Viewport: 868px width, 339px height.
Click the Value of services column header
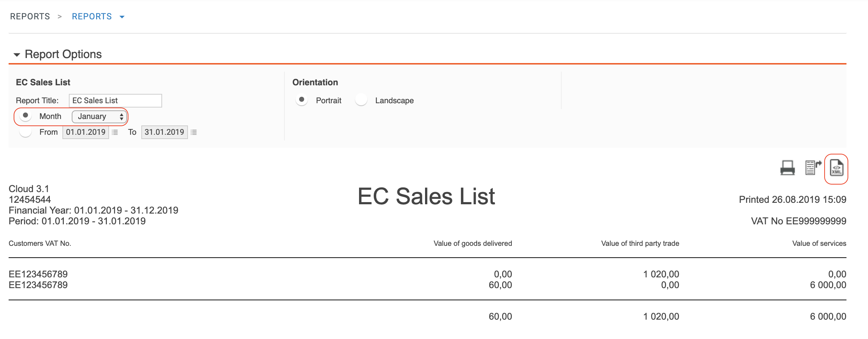click(819, 243)
